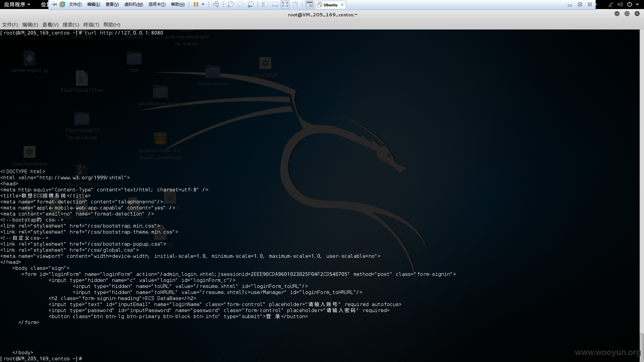Select the 55ed7cb0866ec gear file icon
The width and height of the screenshot is (644, 362).
pos(30,152)
